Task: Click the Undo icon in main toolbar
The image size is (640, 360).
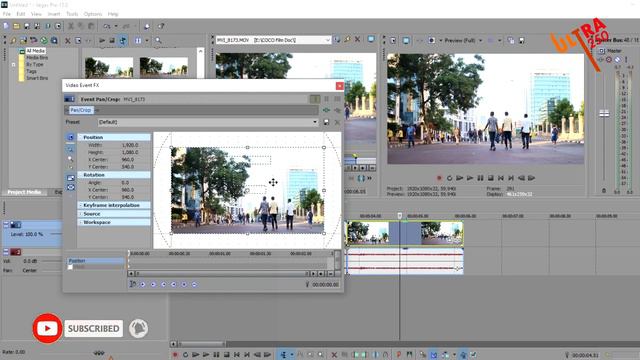Action: (x=107, y=26)
